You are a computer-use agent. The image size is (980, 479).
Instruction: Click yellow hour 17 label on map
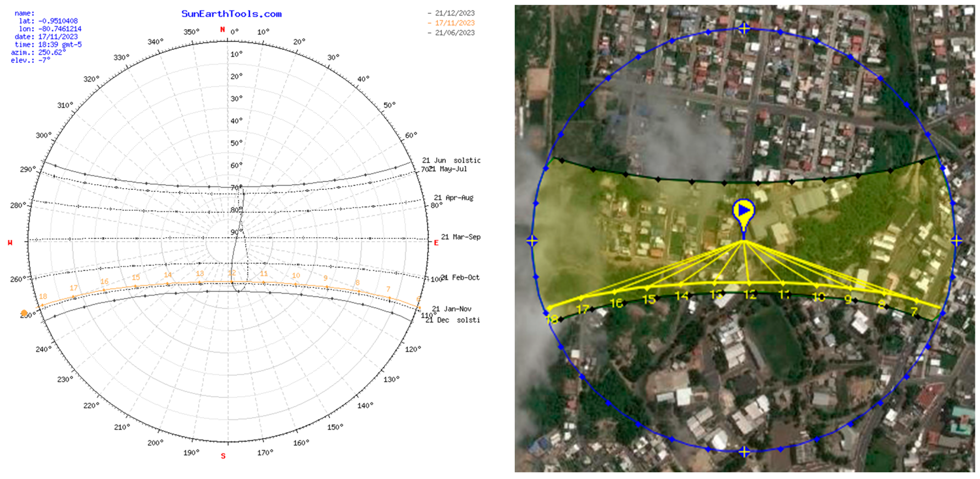coord(582,309)
